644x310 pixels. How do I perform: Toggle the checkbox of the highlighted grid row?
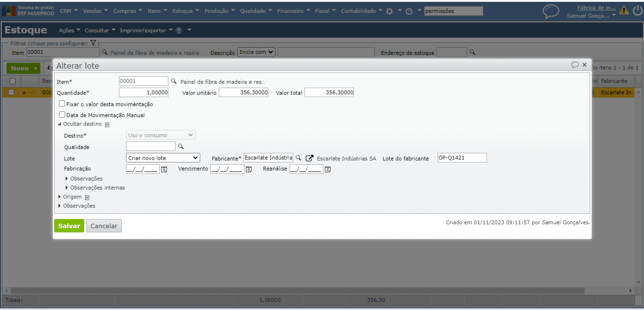tap(11, 92)
